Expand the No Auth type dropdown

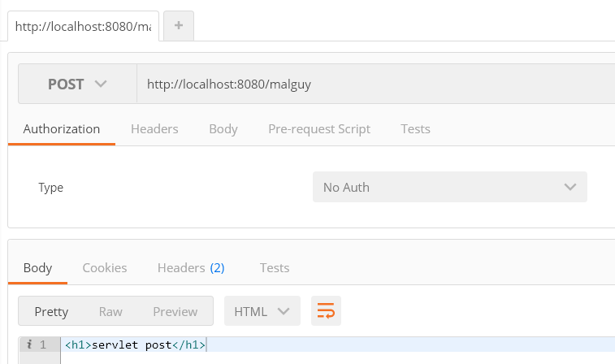449,187
